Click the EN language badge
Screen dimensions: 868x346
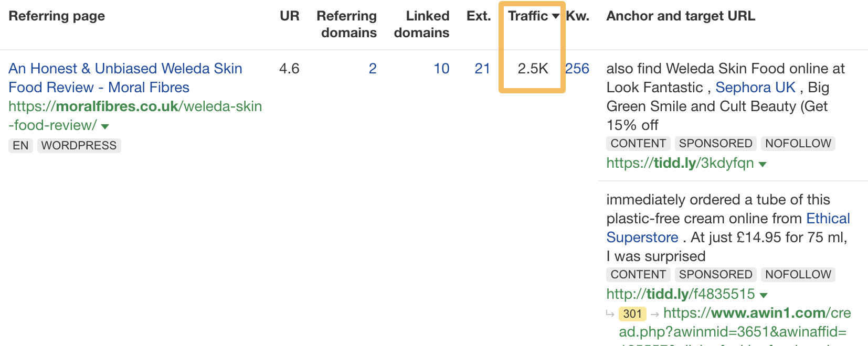pyautogui.click(x=20, y=145)
